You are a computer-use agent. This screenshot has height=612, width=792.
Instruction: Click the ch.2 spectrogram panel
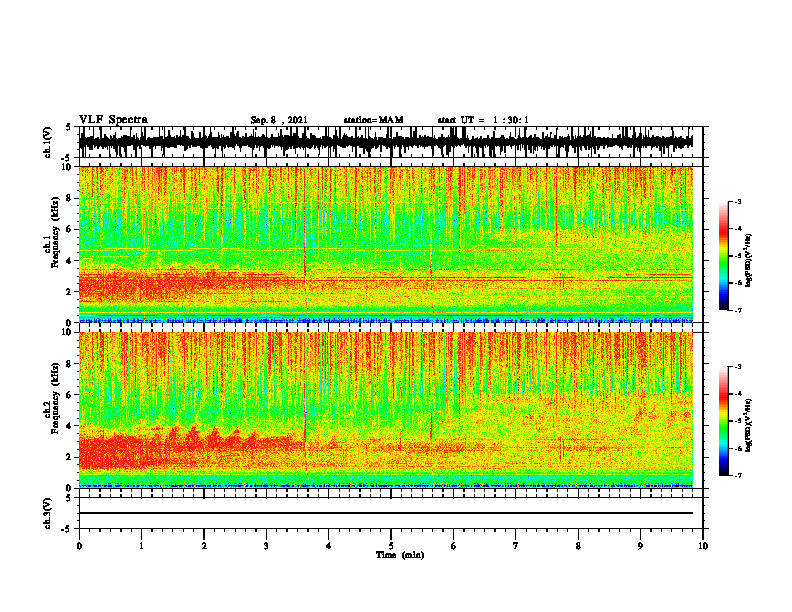(x=385, y=410)
